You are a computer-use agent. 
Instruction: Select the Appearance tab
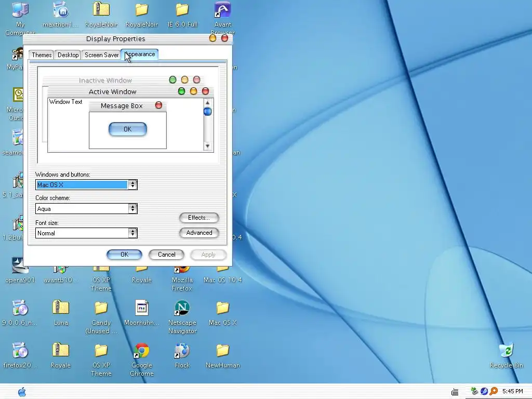point(140,54)
